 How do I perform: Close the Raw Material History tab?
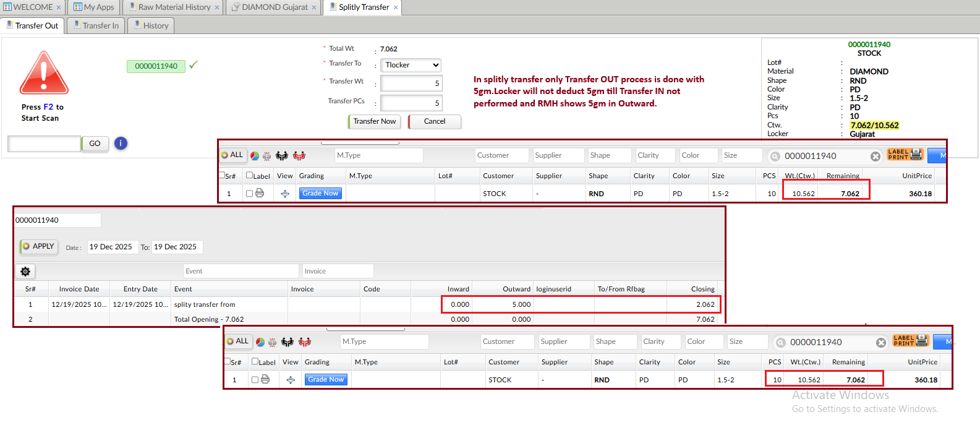click(217, 7)
